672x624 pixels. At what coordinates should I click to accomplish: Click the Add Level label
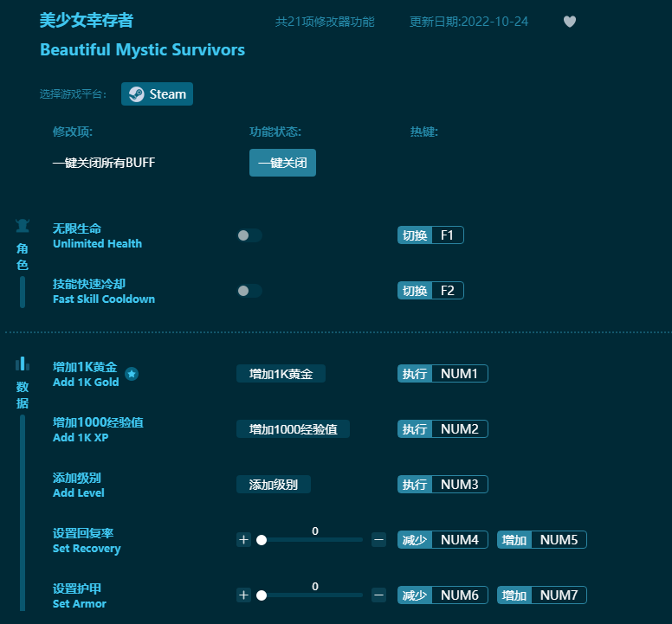click(x=79, y=492)
